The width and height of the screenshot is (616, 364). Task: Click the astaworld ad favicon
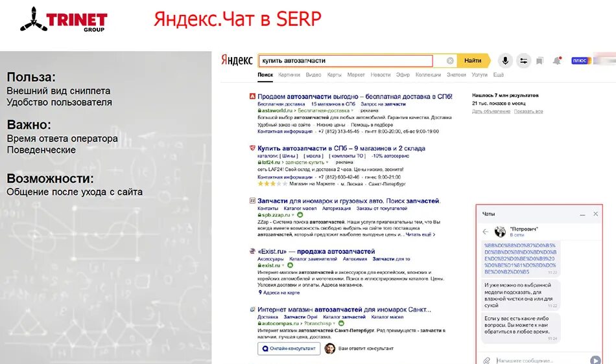click(x=252, y=96)
